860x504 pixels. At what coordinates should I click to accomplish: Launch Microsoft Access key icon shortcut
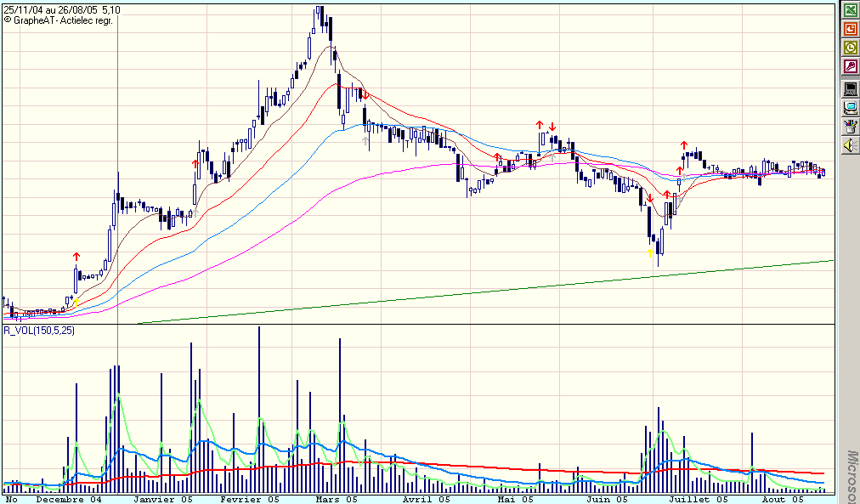(850, 67)
